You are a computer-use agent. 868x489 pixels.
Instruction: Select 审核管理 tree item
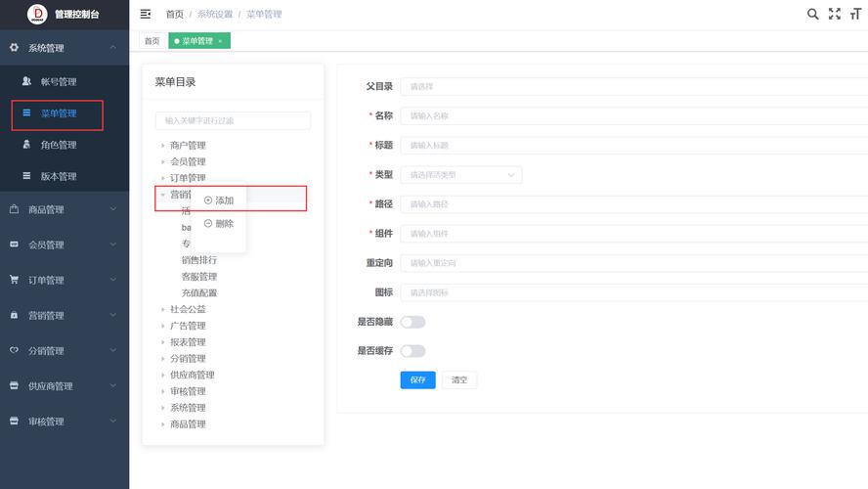click(x=188, y=391)
